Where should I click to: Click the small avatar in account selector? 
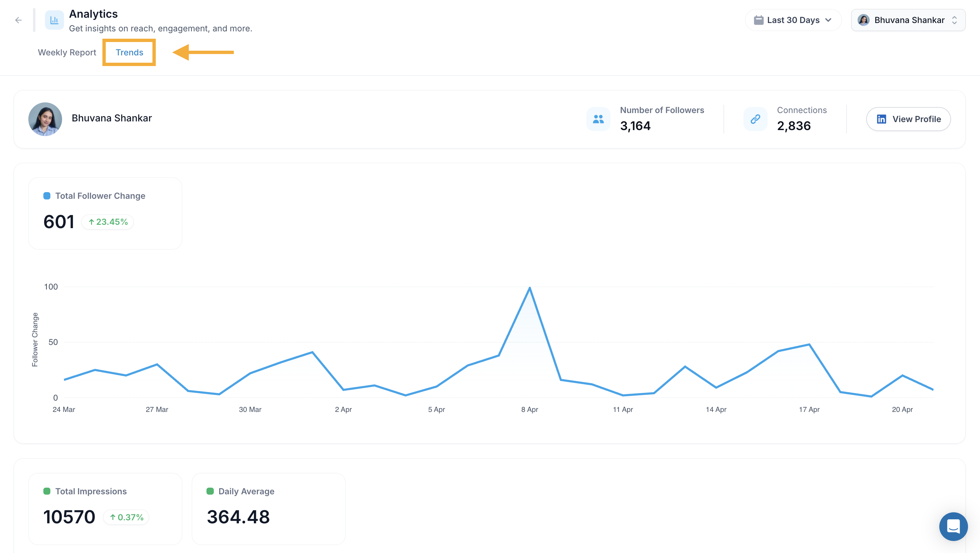point(864,20)
